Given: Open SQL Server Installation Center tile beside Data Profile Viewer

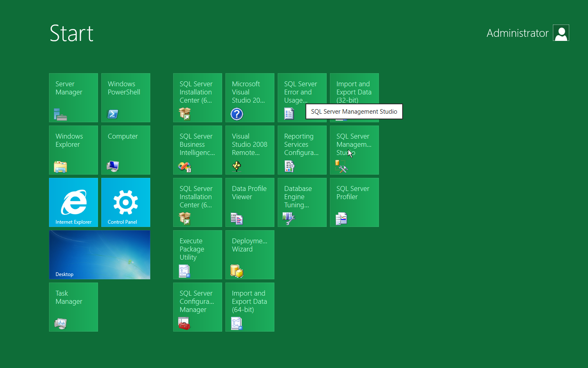Looking at the screenshot, I should [198, 202].
